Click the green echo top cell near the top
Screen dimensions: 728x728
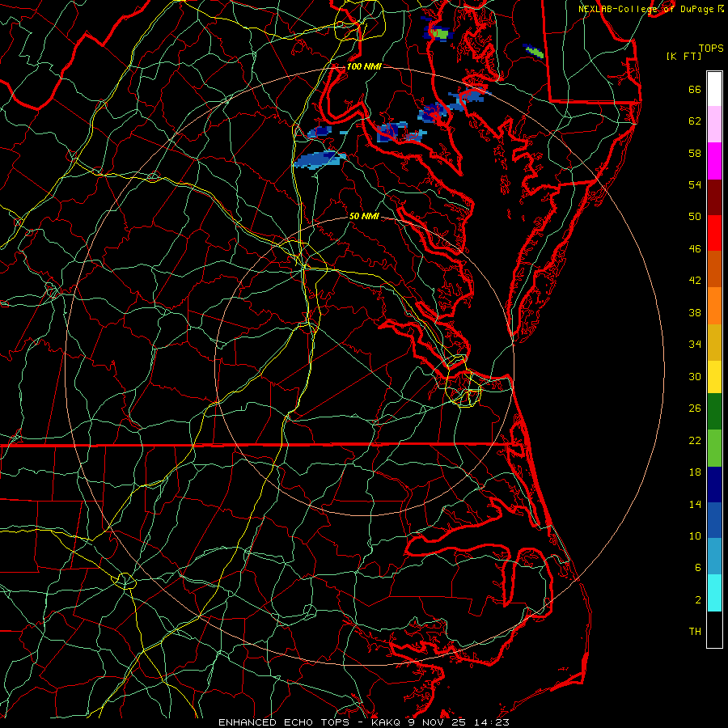point(439,33)
